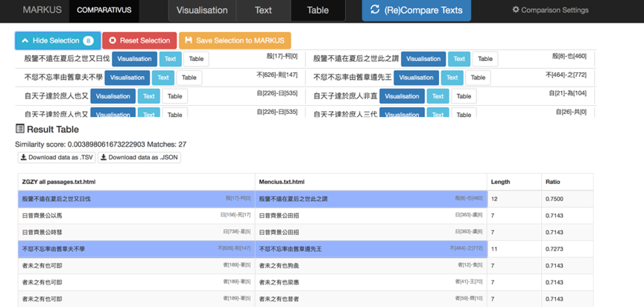644x307 pixels.
Task: Open Table view for 不愆不忘率由舊章遵先王
Action: (x=478, y=77)
